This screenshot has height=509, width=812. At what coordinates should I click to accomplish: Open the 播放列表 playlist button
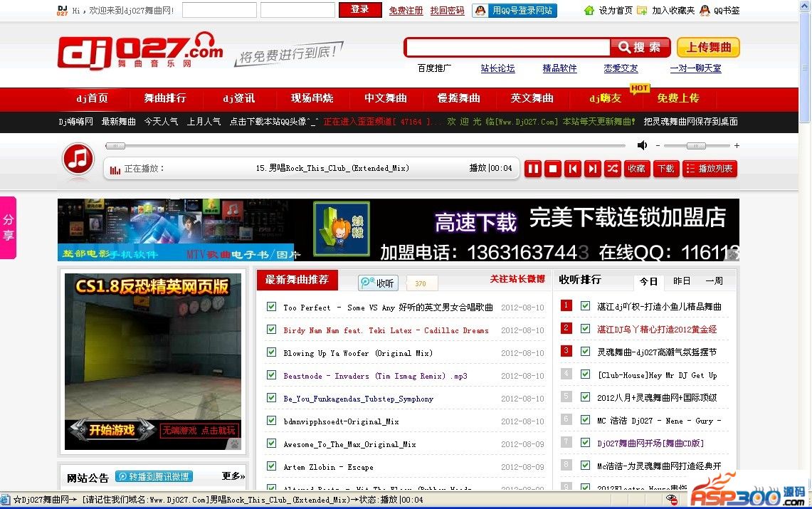click(710, 169)
